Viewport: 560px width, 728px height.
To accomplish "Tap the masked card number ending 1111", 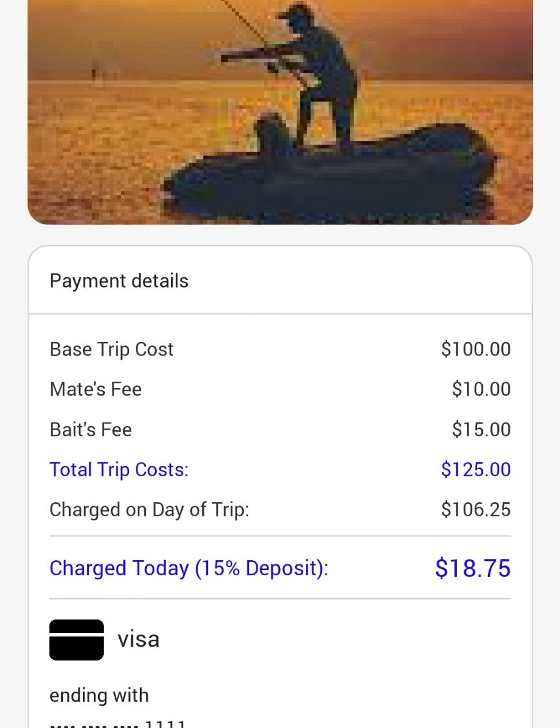I will 118,723.
